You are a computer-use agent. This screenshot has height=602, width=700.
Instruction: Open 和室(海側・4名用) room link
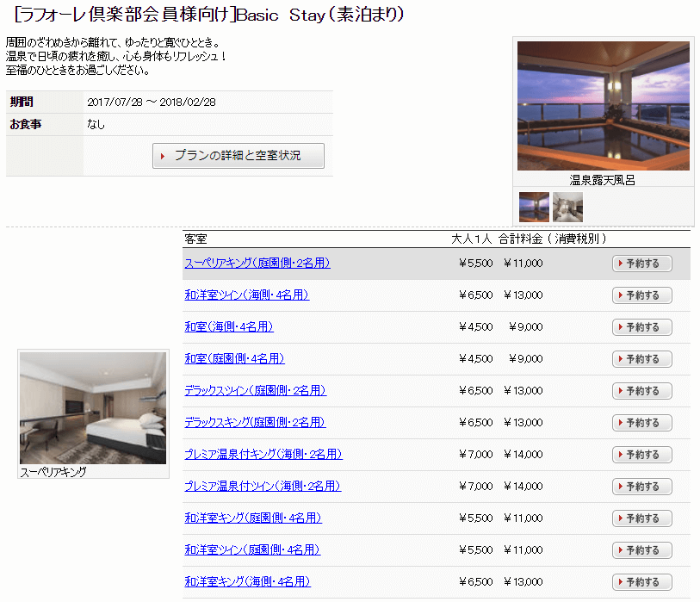[228, 327]
